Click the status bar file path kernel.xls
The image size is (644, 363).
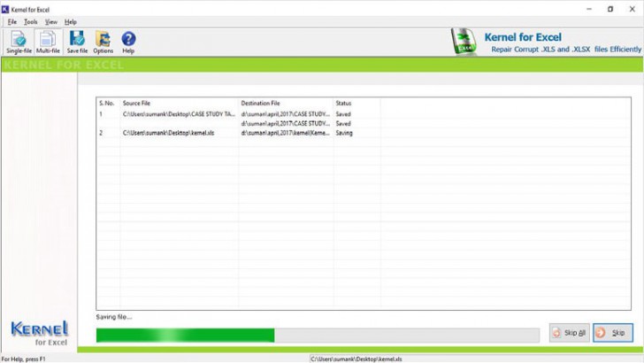pos(356,359)
